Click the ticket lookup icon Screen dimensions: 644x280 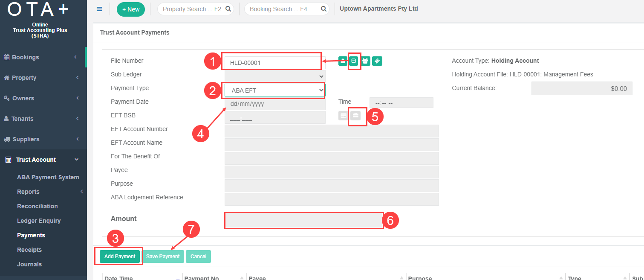tap(377, 61)
